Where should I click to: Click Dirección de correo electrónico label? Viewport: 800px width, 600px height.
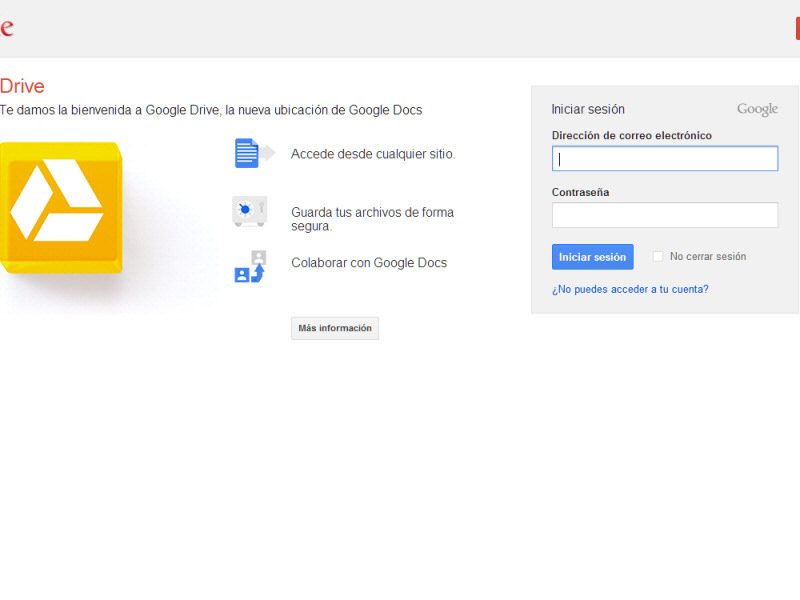[x=632, y=135]
